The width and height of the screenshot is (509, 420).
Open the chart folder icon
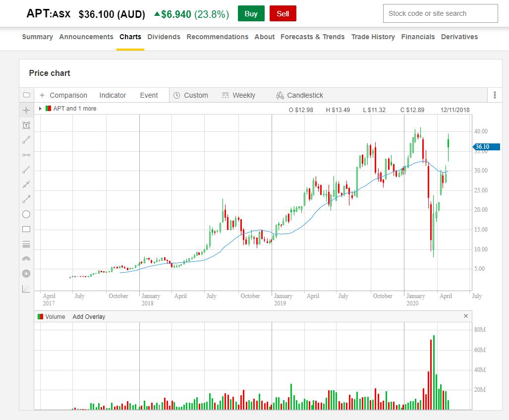coord(27,95)
